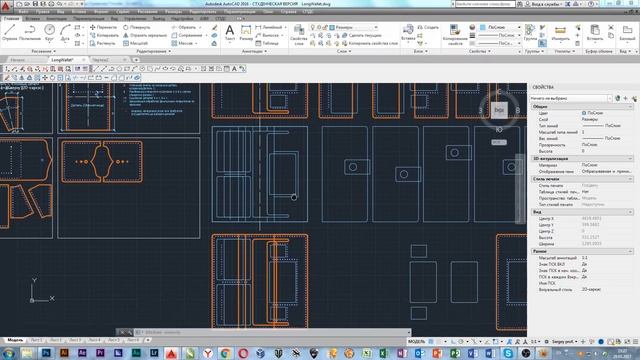Click the Erase tool in ribbon
This screenshot has width=640, height=360.
pos(214,27)
